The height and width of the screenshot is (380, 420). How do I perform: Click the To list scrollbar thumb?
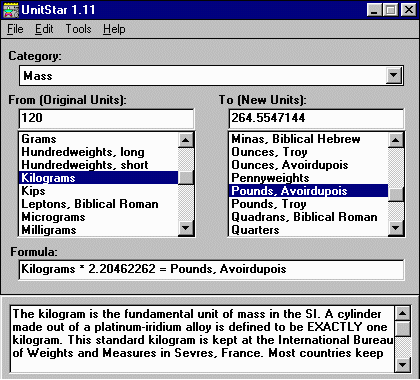[396, 194]
